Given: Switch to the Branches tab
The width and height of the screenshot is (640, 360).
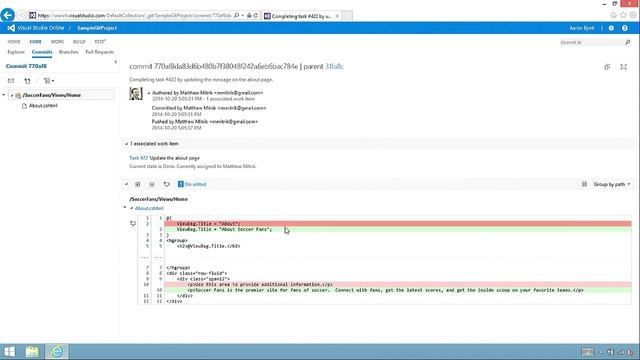Looking at the screenshot, I should pos(69,52).
